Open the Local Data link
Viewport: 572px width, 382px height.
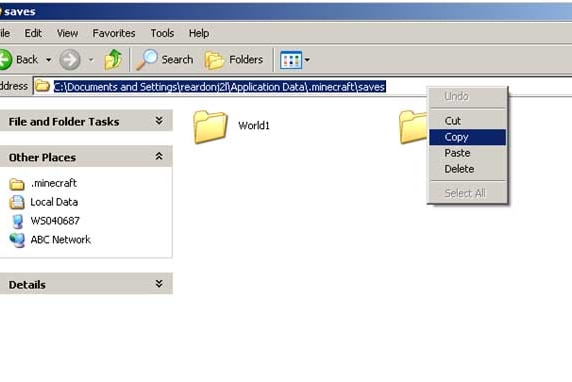(54, 202)
